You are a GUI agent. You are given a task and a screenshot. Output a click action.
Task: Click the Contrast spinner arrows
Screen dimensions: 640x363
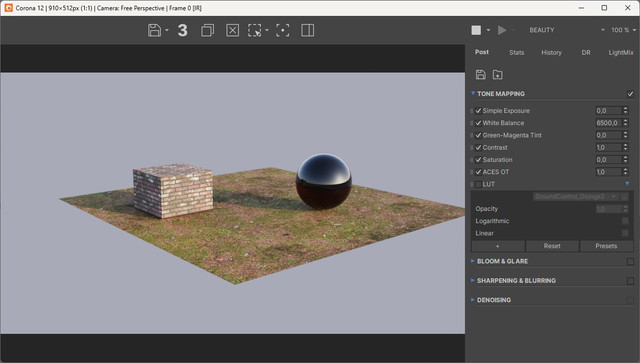(x=625, y=147)
